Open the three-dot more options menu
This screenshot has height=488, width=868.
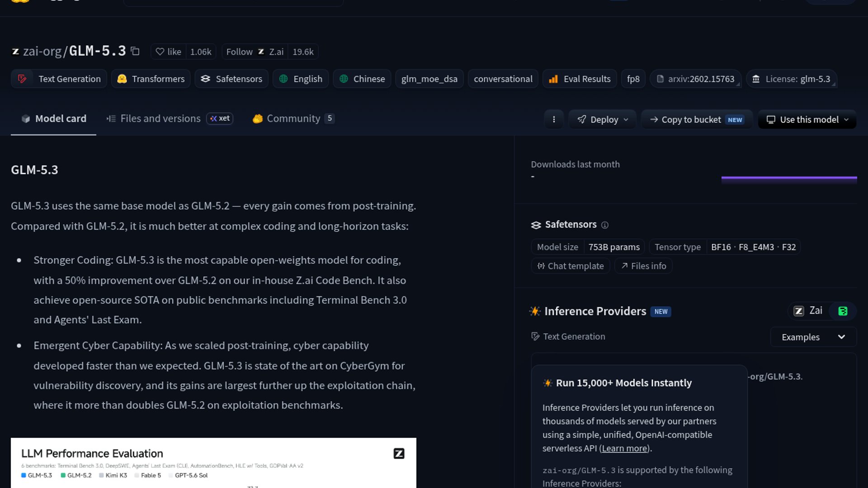pyautogui.click(x=554, y=119)
